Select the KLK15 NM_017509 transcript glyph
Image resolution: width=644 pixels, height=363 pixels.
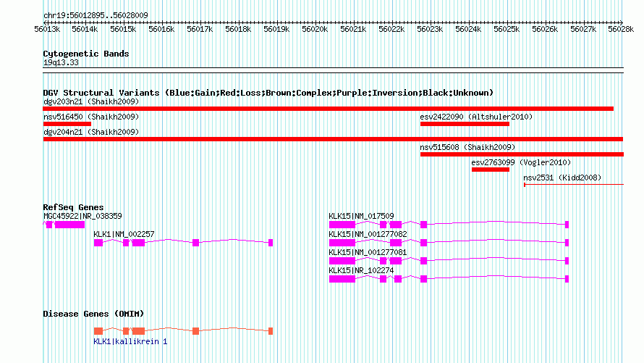449,225
